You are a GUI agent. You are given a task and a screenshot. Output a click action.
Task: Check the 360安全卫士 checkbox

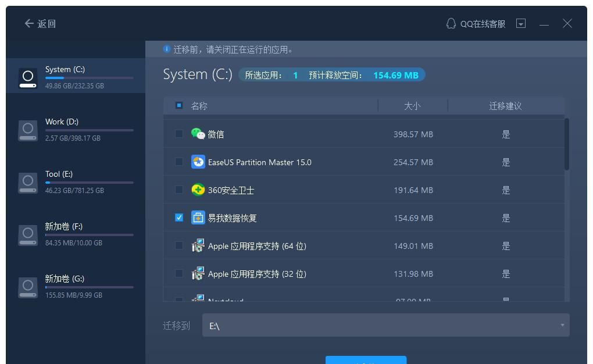pos(179,190)
